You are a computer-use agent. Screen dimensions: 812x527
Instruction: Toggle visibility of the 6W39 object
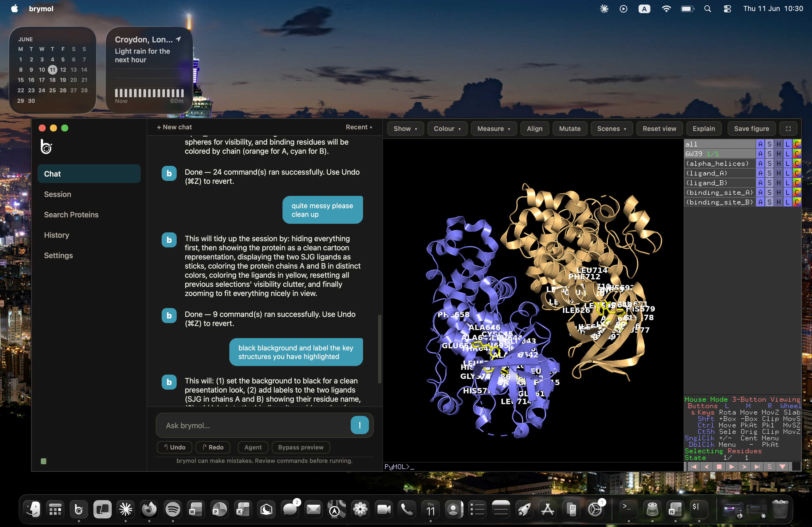coord(720,154)
